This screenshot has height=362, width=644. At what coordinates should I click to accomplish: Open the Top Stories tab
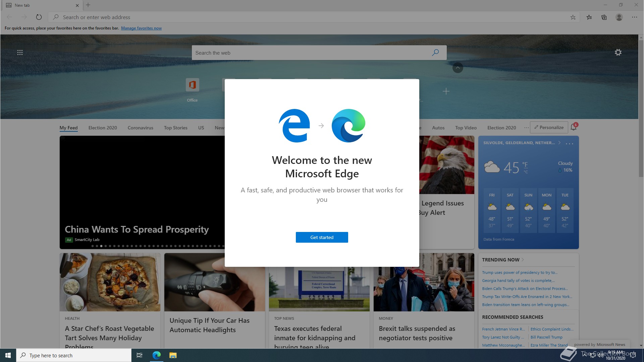coord(175,128)
